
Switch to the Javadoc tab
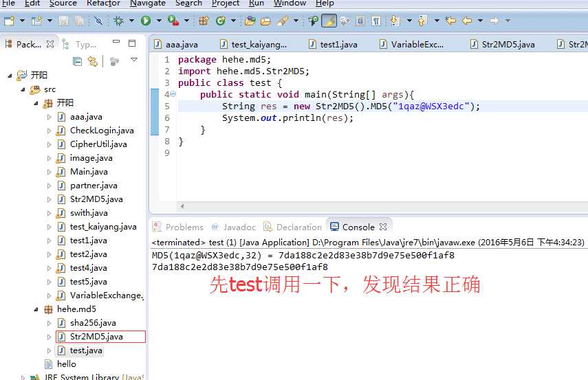(234, 227)
